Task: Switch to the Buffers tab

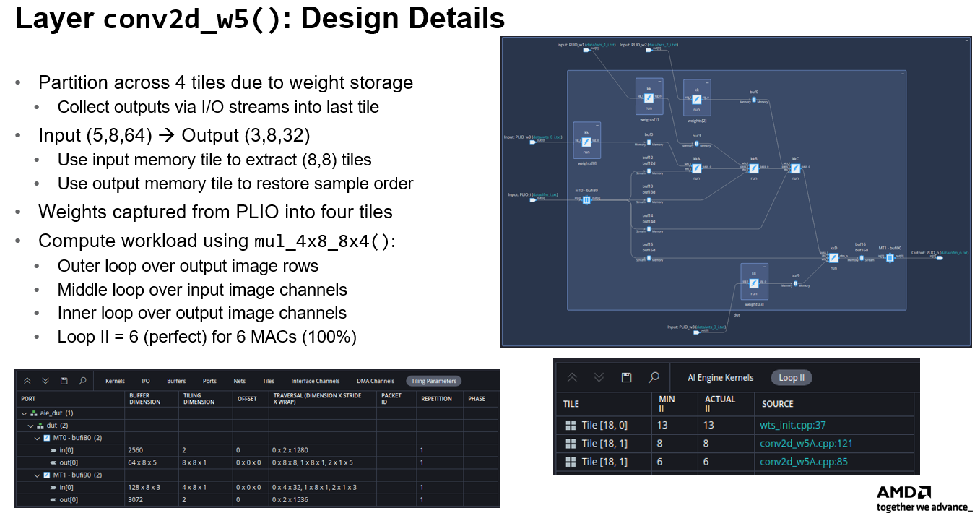Action: pyautogui.click(x=176, y=381)
